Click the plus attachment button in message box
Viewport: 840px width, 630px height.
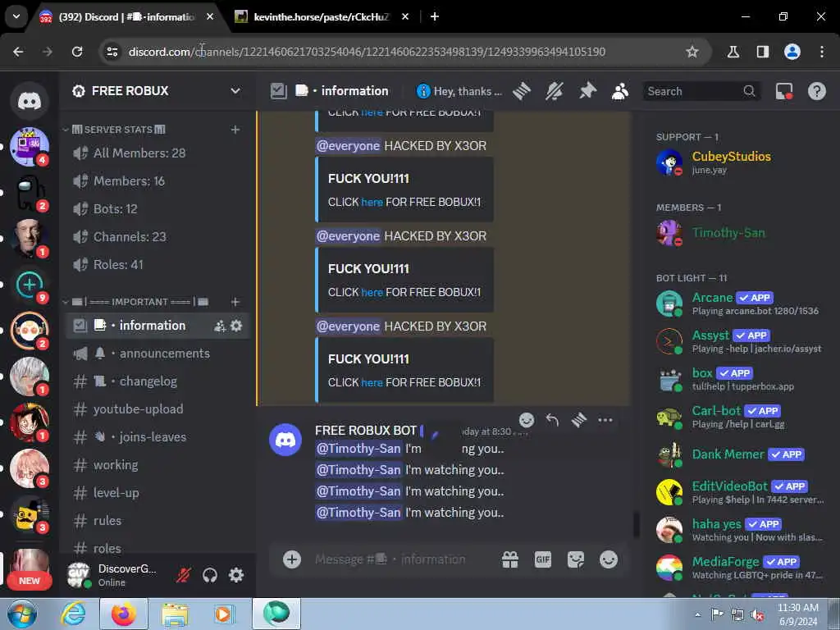point(292,559)
